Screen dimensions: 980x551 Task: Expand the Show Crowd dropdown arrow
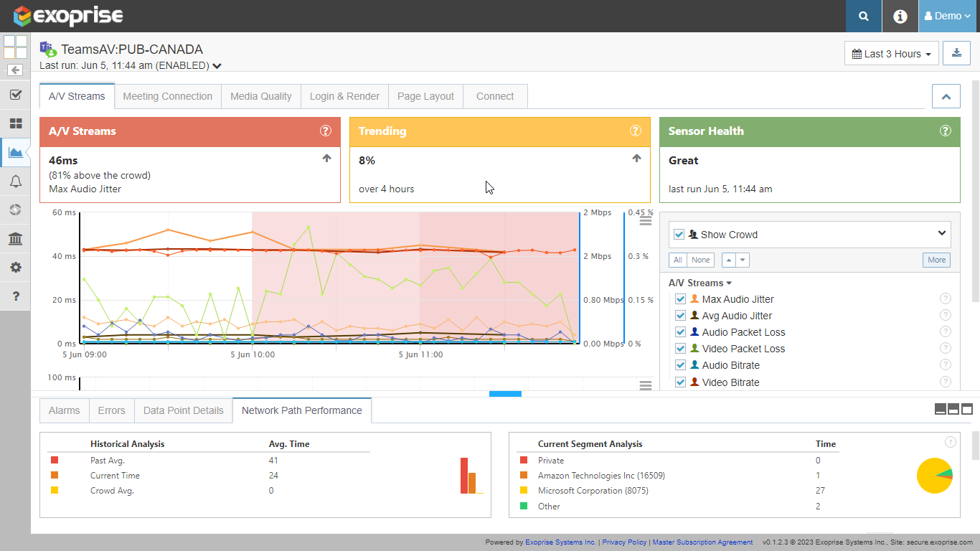click(942, 232)
